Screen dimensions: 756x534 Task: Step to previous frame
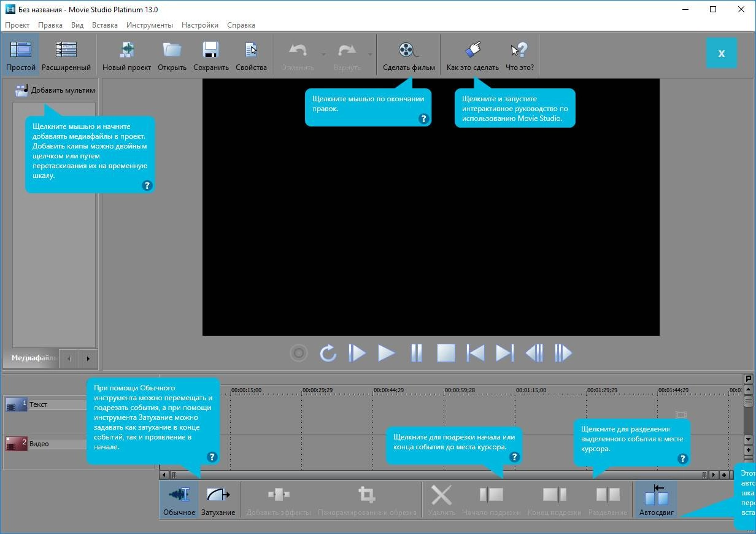pos(534,353)
